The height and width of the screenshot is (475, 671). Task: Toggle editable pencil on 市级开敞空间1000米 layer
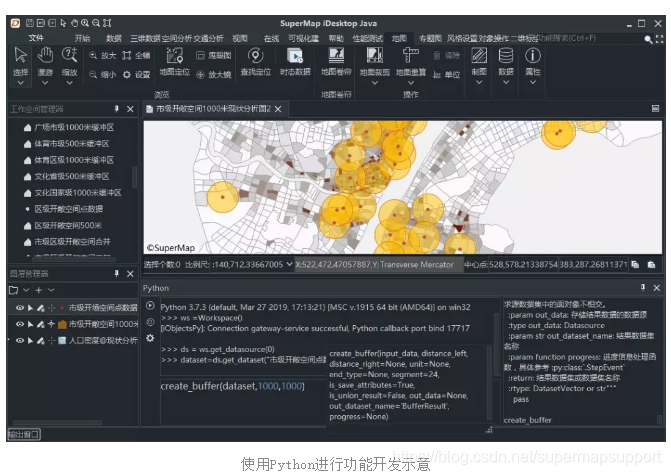click(41, 324)
